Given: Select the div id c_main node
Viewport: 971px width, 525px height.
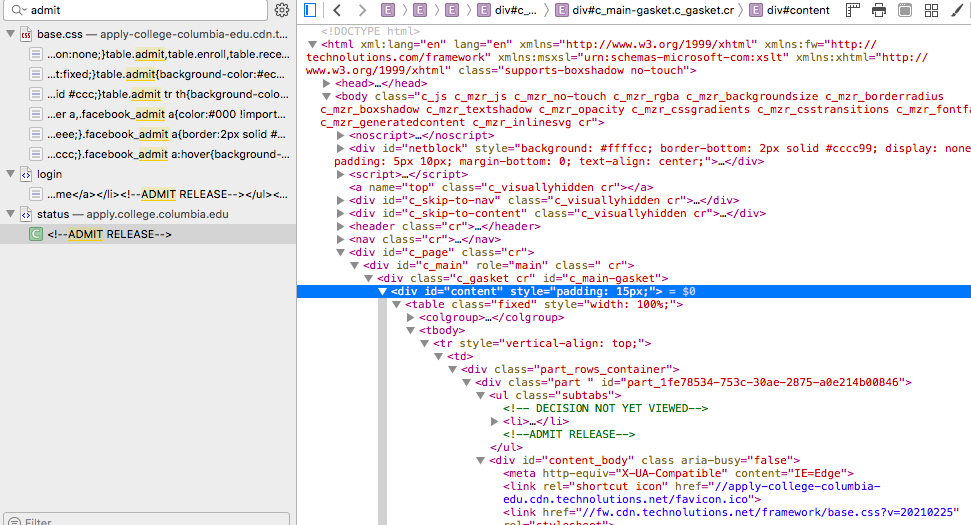Looking at the screenshot, I should (x=499, y=265).
